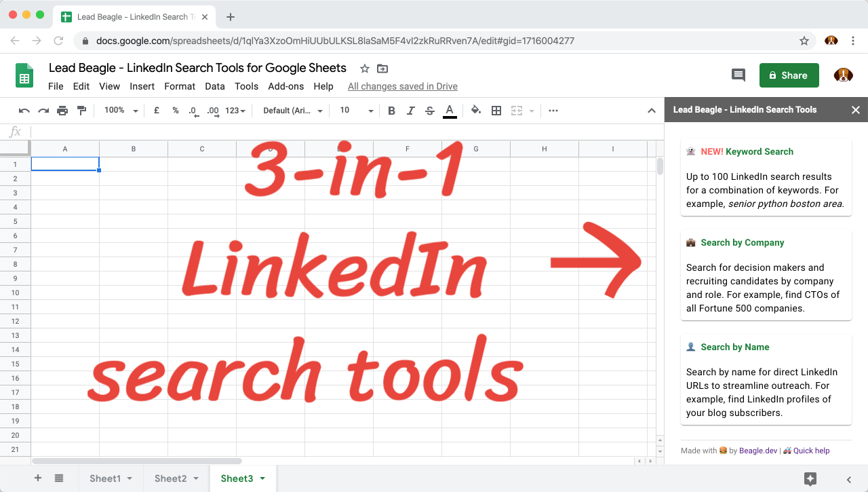Open the Borders tool
Screen dimensions: 868x492
click(496, 111)
